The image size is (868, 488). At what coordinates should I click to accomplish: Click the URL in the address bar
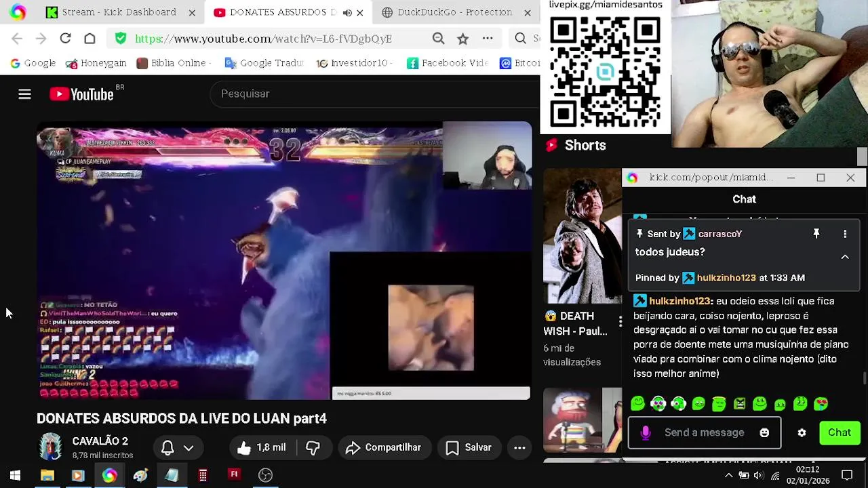(x=263, y=39)
